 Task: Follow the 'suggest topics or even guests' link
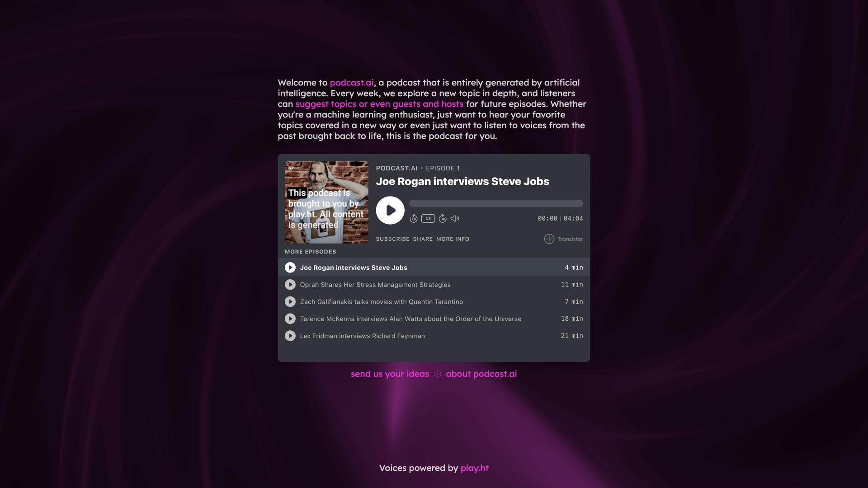tap(379, 104)
